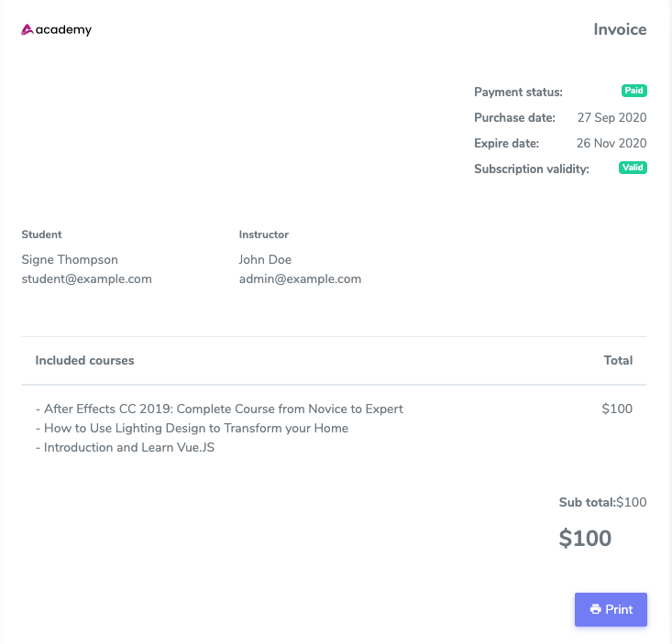Screen dimensions: 672x644
Task: Click the Lighting Design course line
Action: click(192, 429)
